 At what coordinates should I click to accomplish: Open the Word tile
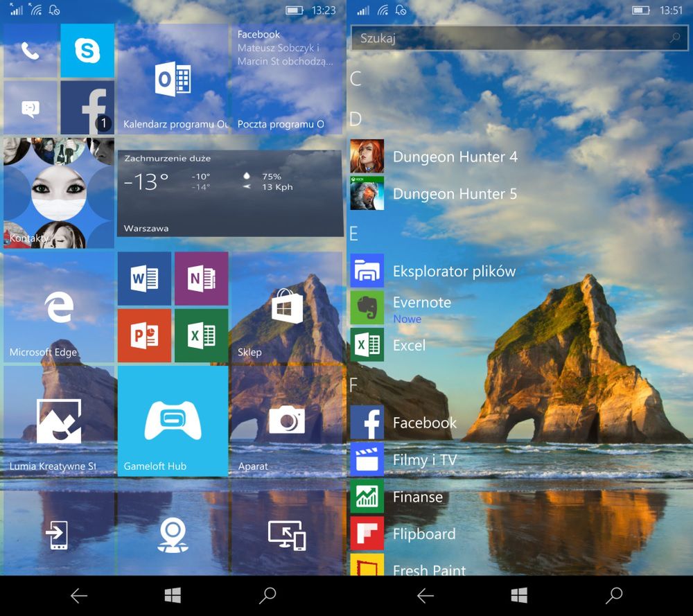[x=144, y=279]
